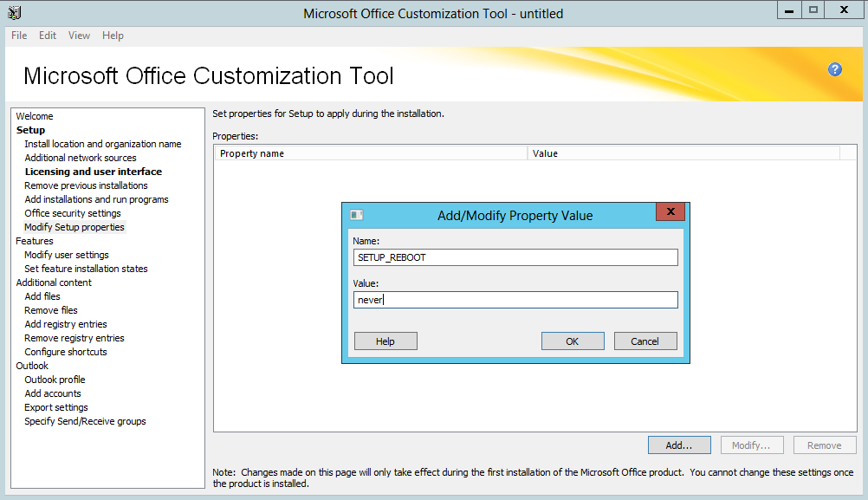Maximize the Office Customization Tool window
The width and height of the screenshot is (868, 500).
(x=813, y=10)
